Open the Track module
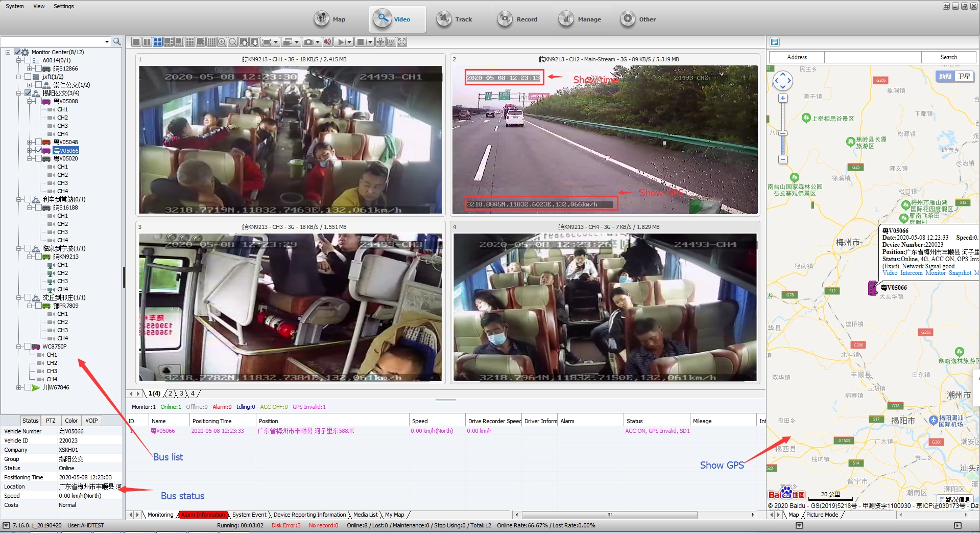Screen dimensions: 980x533 pos(455,19)
